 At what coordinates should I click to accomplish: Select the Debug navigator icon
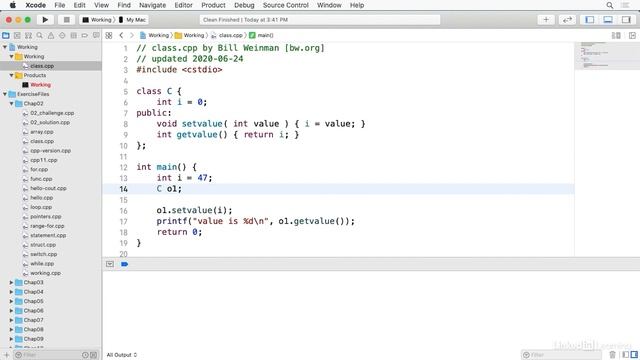(73, 36)
